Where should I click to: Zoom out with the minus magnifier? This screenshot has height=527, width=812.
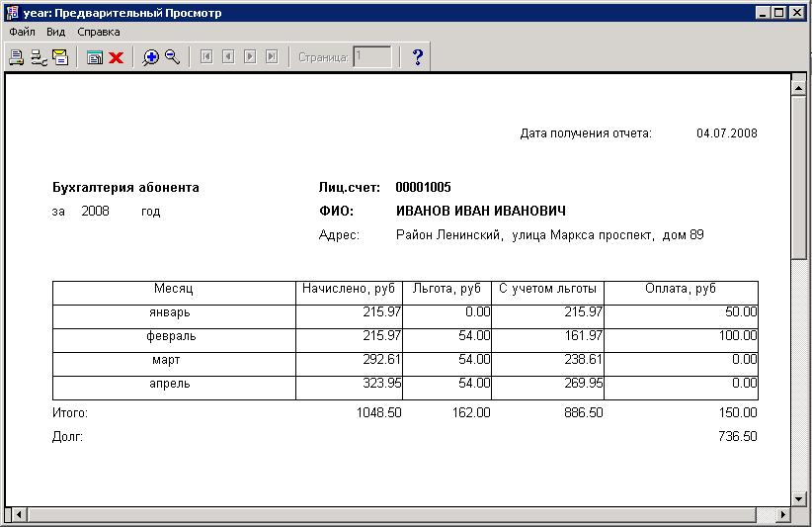[172, 57]
